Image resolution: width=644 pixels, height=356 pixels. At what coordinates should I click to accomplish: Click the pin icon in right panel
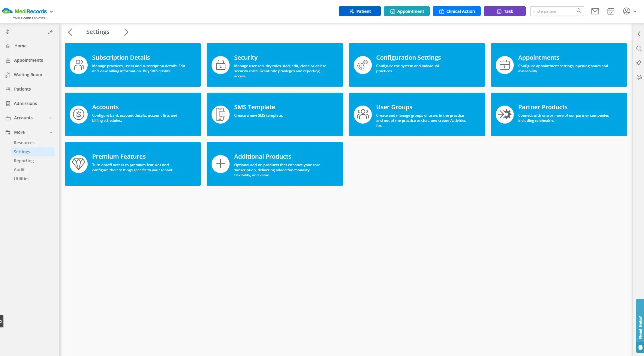point(639,63)
